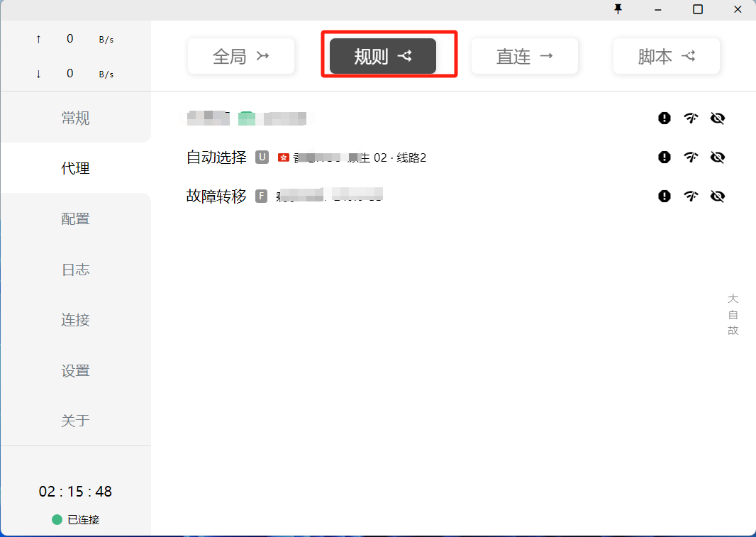Toggle eye visibility for 自动选择 group

coord(717,157)
